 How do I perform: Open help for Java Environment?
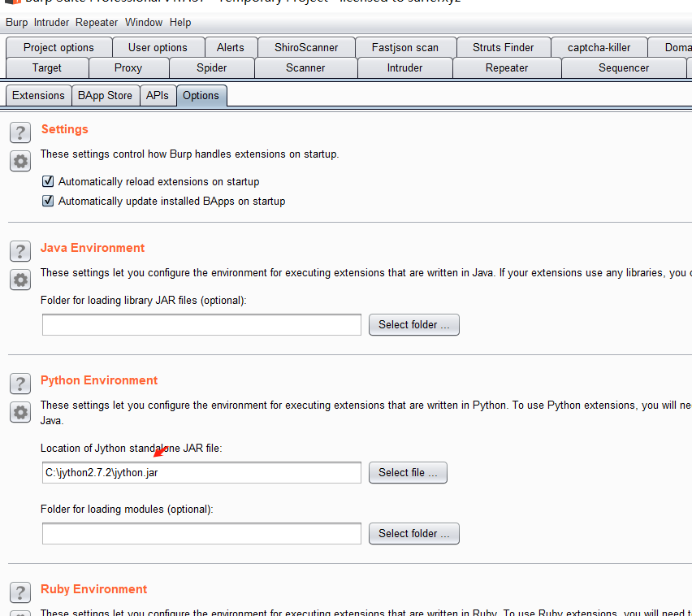pyautogui.click(x=20, y=251)
